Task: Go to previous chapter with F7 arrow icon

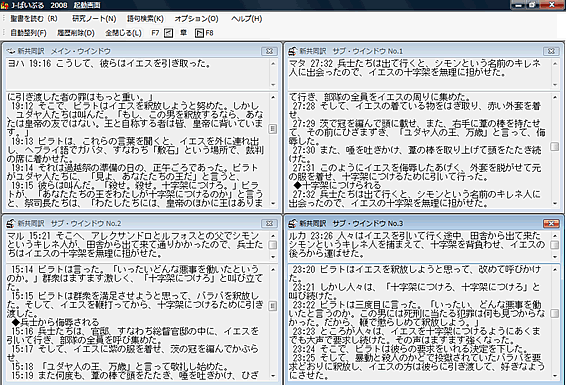Action: click(169, 33)
